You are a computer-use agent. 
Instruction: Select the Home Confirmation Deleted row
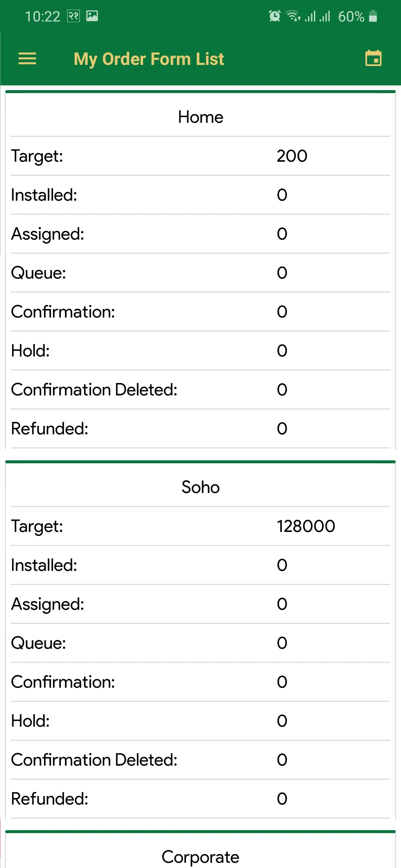point(200,390)
